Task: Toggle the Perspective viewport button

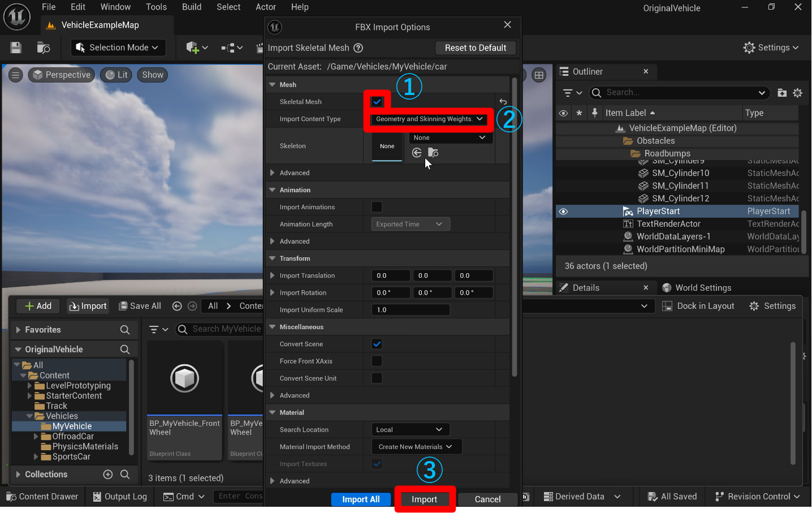Action: click(x=61, y=75)
